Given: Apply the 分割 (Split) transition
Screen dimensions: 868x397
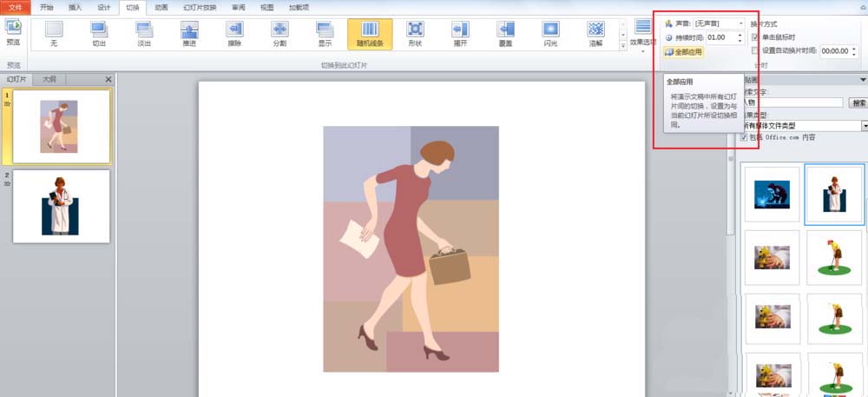Looking at the screenshot, I should pos(280,34).
